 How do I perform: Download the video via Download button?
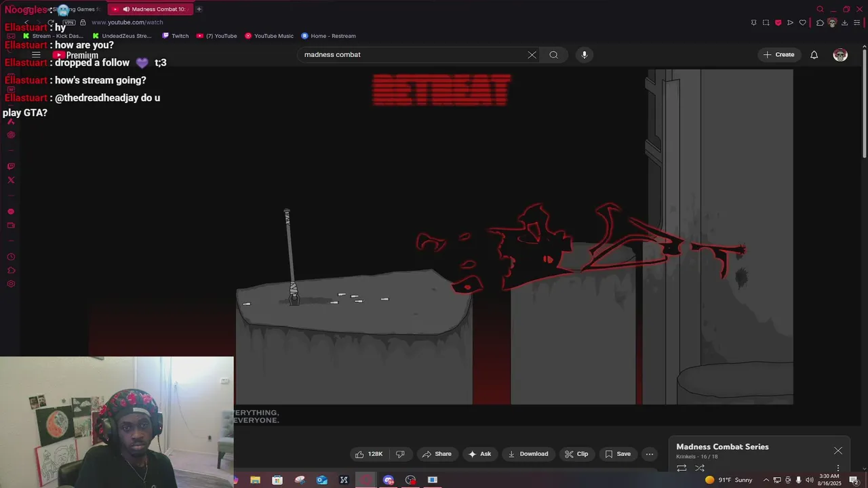point(528,454)
